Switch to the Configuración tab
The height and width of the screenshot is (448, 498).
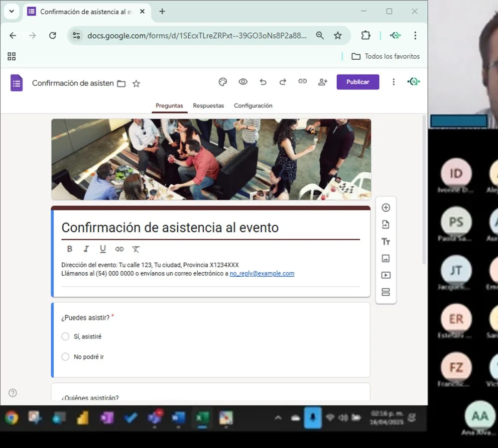tap(253, 106)
